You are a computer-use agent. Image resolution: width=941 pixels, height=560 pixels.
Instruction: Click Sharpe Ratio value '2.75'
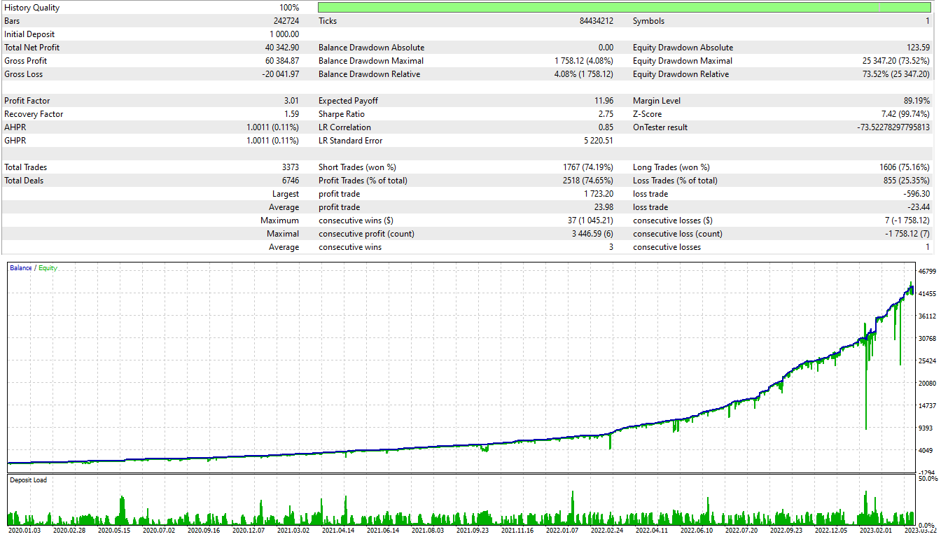[606, 114]
